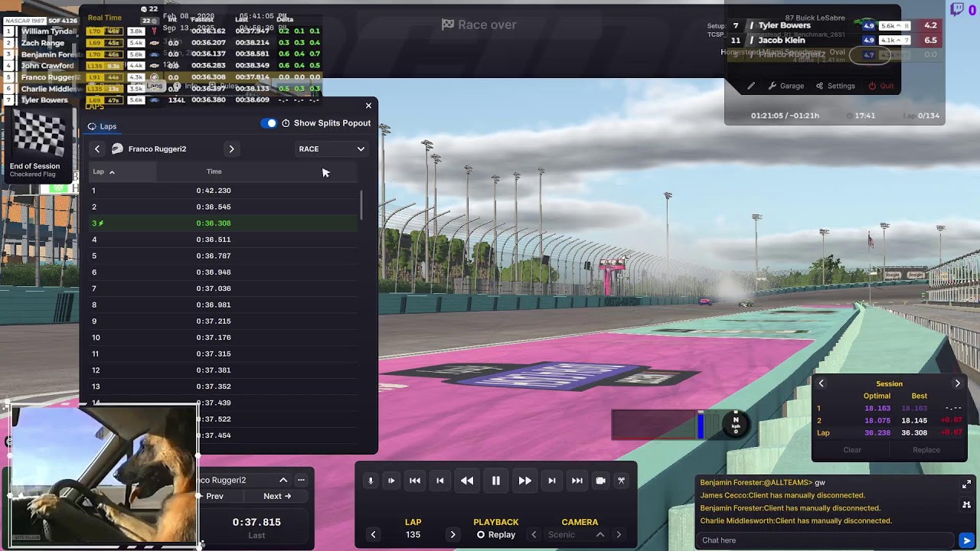
Task: Open Settings
Action: 835,86
